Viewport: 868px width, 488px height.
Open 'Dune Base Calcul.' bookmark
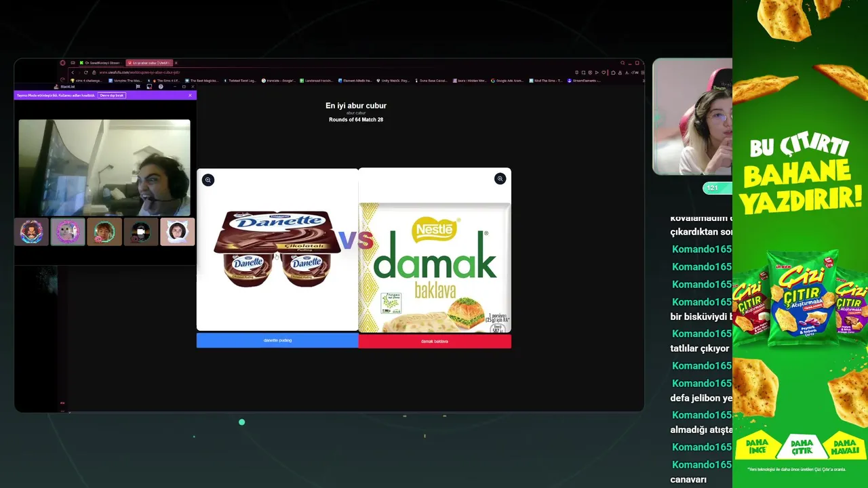point(431,81)
